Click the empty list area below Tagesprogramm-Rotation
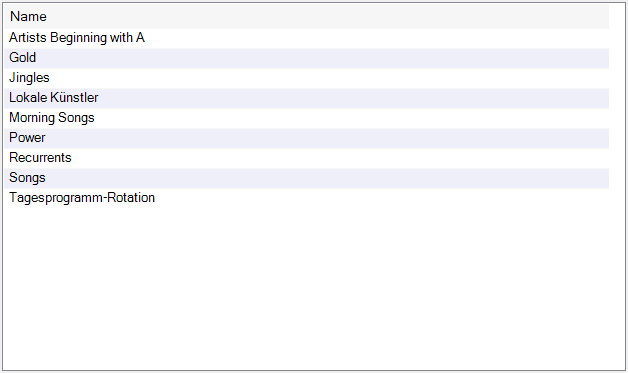Viewport: 628px width, 373px height. click(307, 288)
